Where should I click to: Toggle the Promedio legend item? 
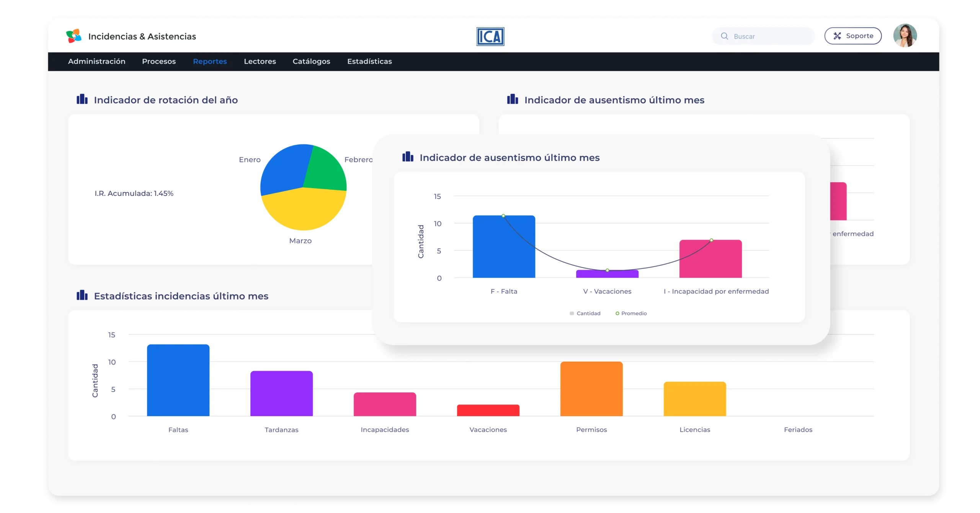[631, 313]
